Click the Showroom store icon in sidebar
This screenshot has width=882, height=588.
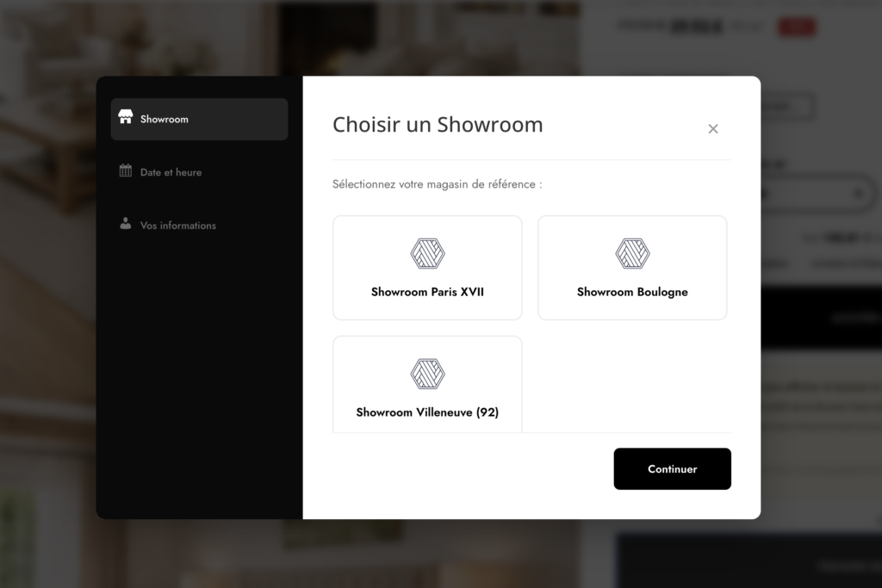coord(126,117)
